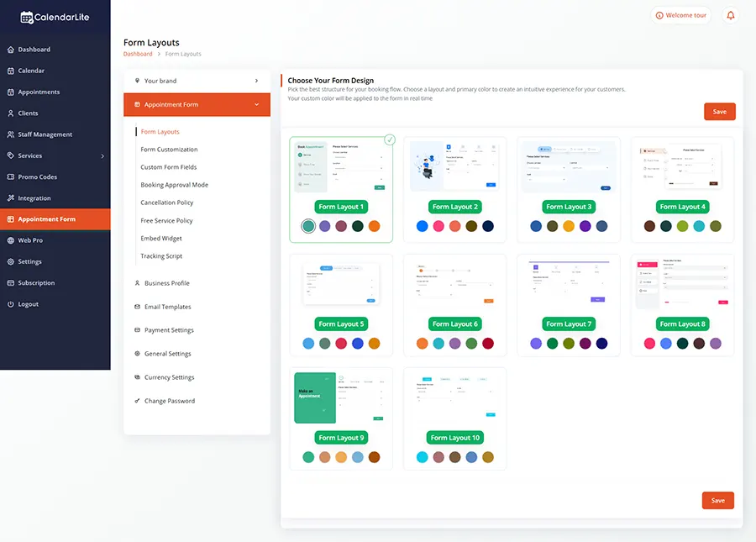Open notifications bell icon
This screenshot has width=756, height=542.
731,15
